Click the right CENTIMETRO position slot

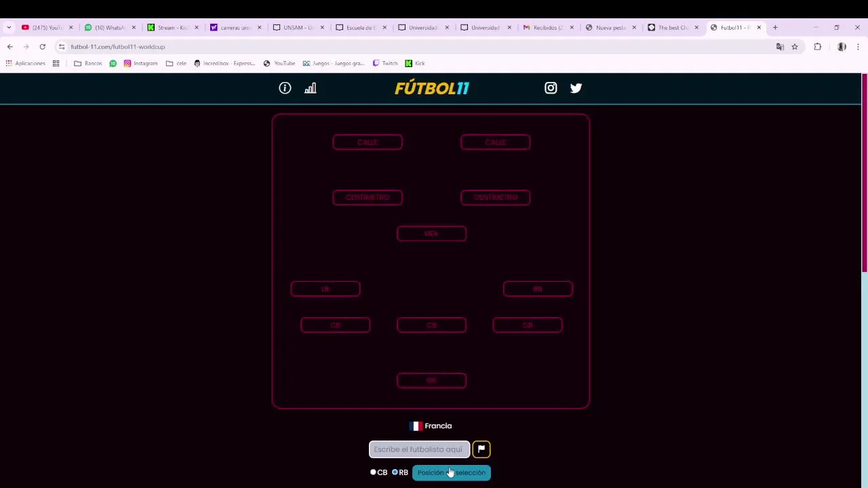click(495, 197)
